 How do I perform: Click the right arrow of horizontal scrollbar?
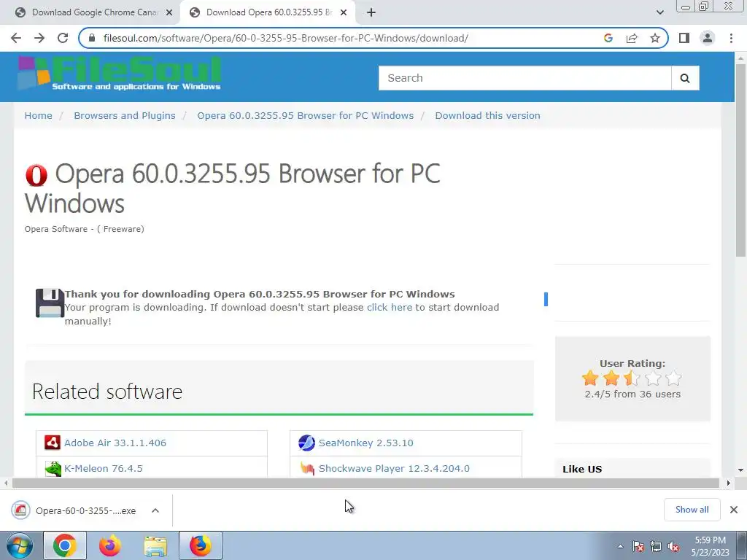tap(729, 483)
